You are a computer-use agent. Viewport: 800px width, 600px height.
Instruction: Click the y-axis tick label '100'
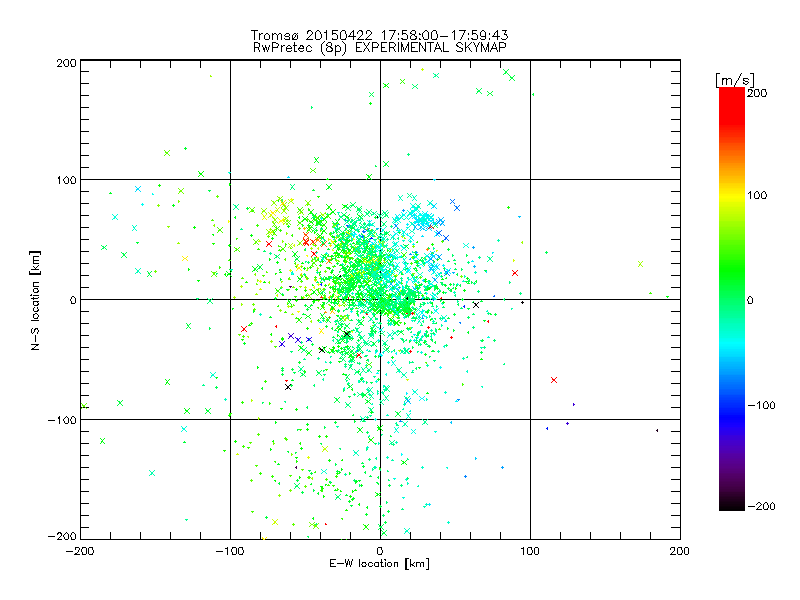click(66, 180)
